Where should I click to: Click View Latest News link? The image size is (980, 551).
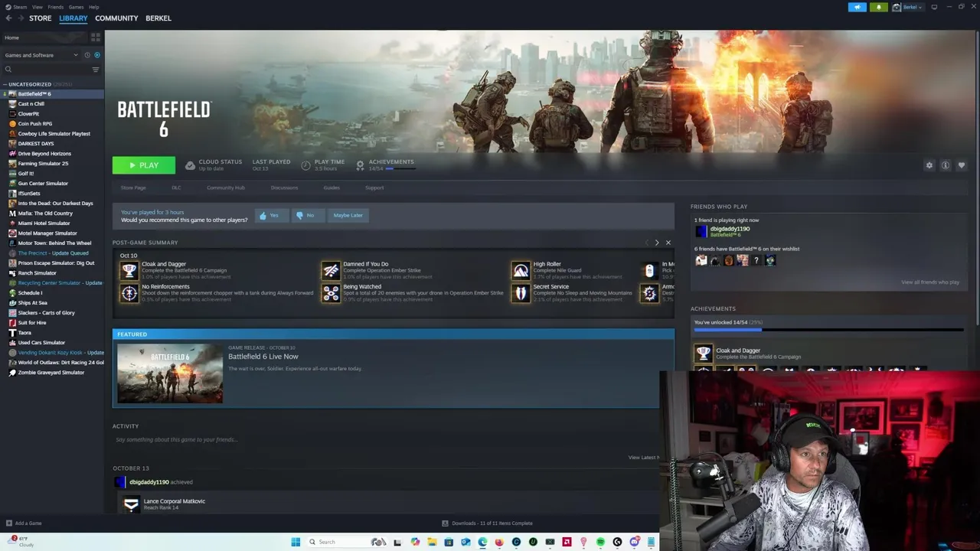click(643, 458)
